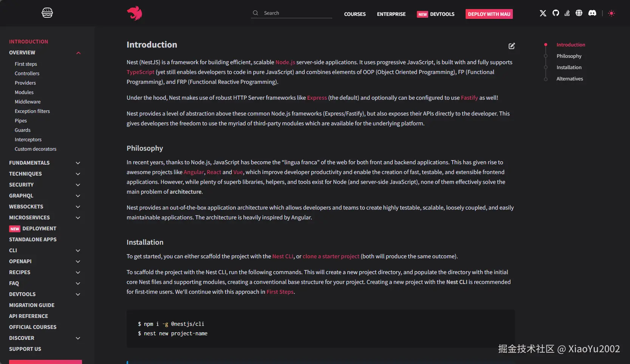The height and width of the screenshot is (364, 630).
Task: Jump to Alternatives in table of contents
Action: (x=570, y=79)
